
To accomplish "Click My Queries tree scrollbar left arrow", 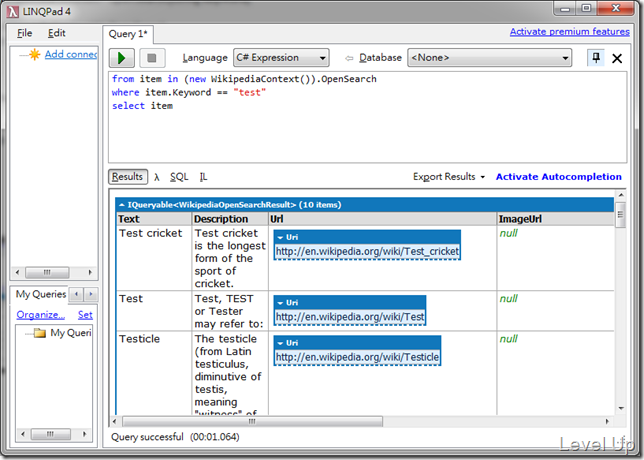I will tap(23, 434).
